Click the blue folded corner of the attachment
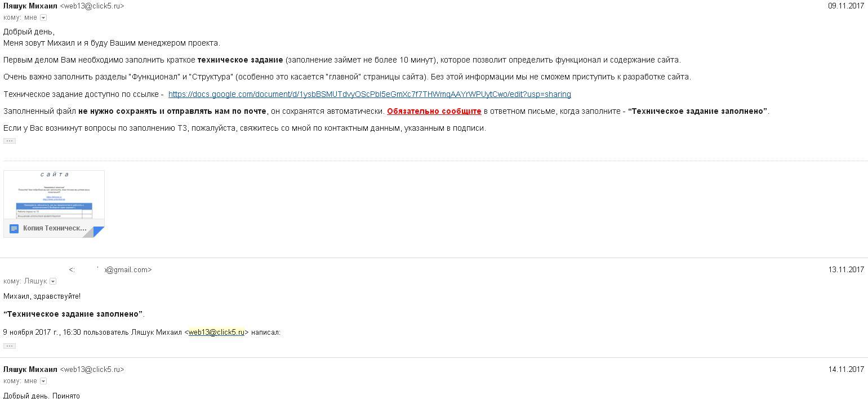Image resolution: width=868 pixels, height=399 pixels. (99, 231)
